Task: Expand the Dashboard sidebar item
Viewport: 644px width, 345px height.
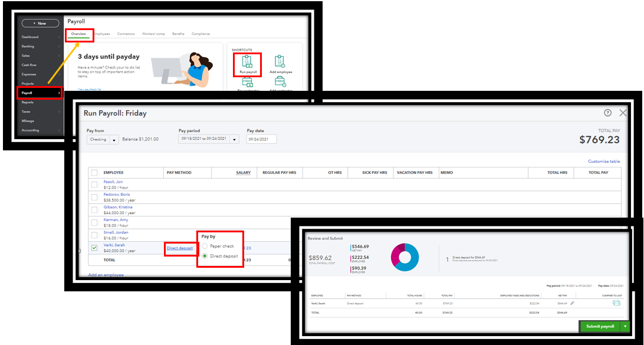Action: [x=59, y=37]
